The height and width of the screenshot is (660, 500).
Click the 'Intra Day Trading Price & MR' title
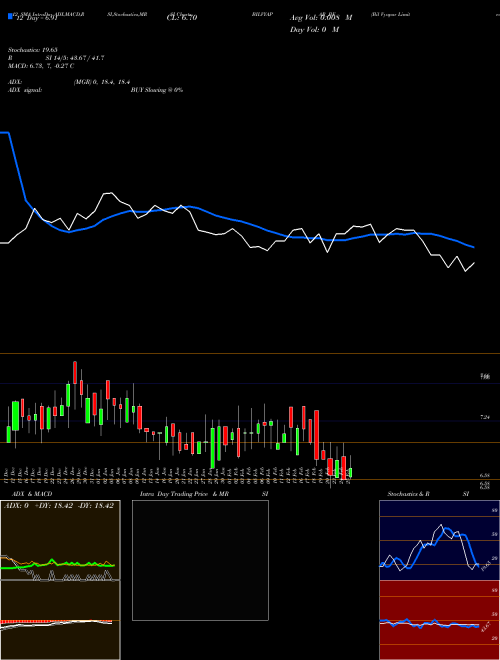184,494
